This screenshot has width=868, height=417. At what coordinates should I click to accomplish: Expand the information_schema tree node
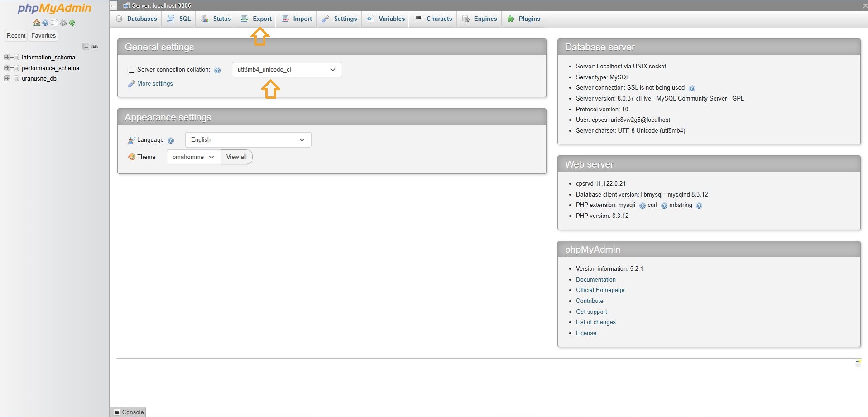pos(7,57)
